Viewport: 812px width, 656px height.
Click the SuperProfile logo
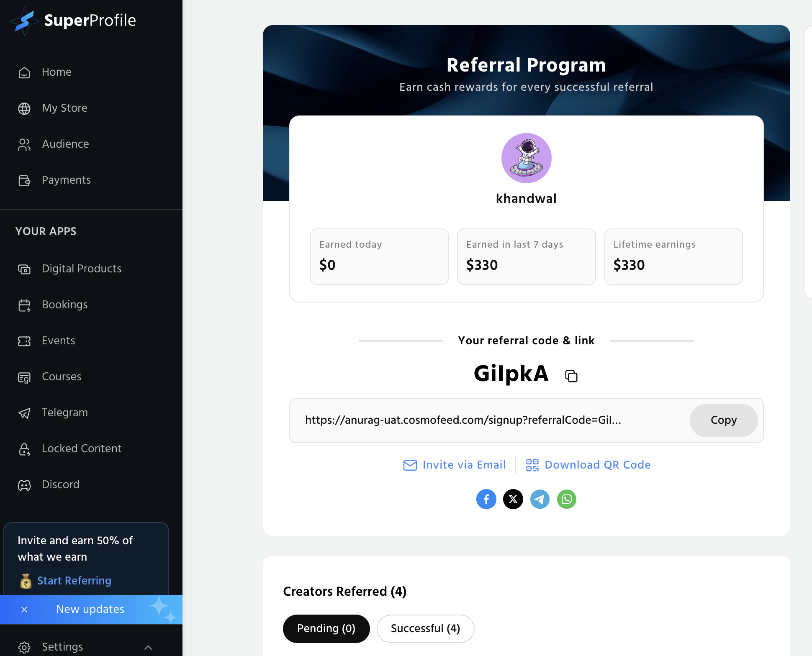pos(73,20)
